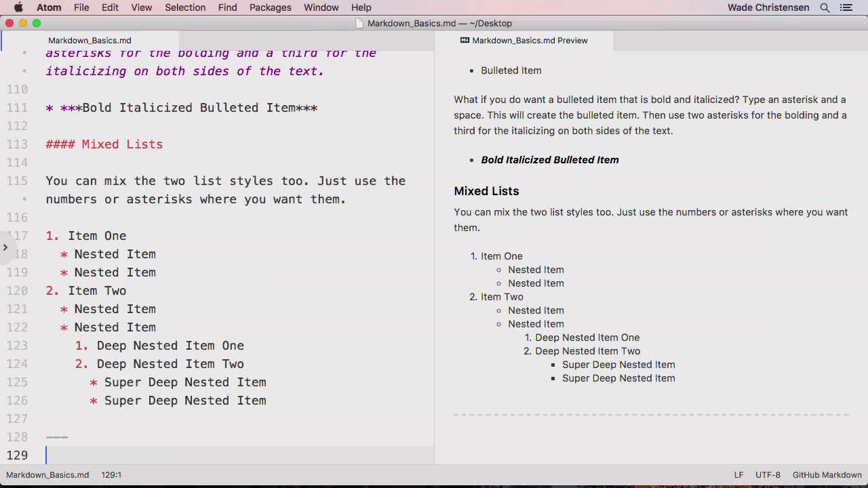Viewport: 868px width, 488px height.
Task: Switch to the Markdown_Basics.md Preview tab
Action: pos(529,41)
